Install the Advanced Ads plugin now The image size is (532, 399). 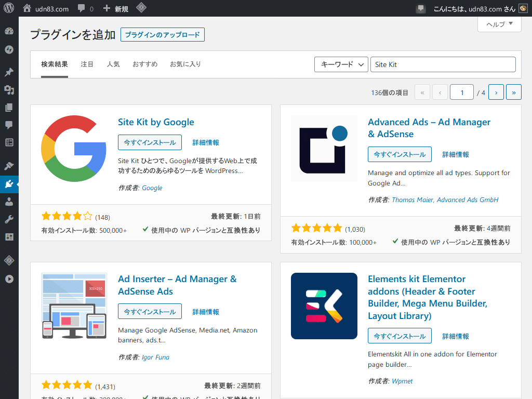pyautogui.click(x=400, y=154)
